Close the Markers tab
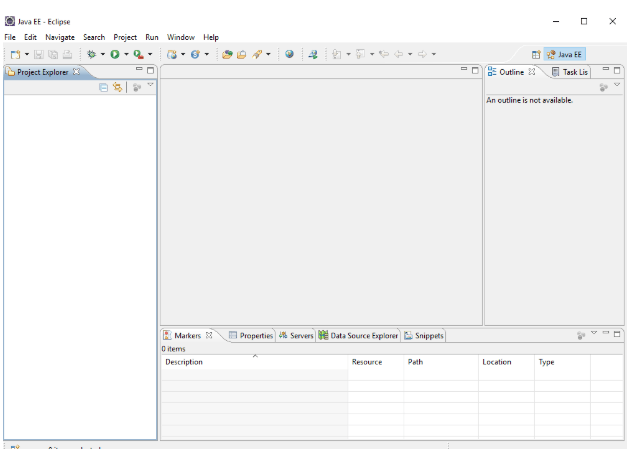This screenshot has width=633, height=452. [209, 335]
